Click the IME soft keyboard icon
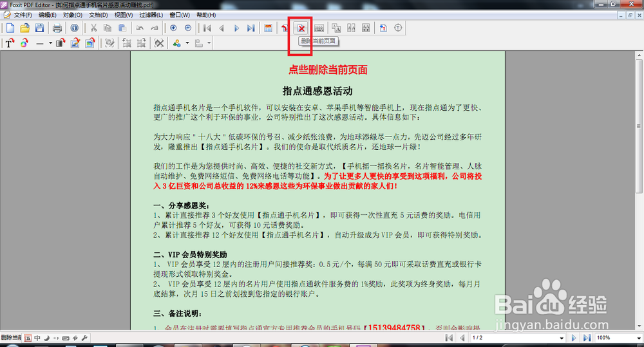The width and height of the screenshot is (644, 347). click(x=66, y=338)
